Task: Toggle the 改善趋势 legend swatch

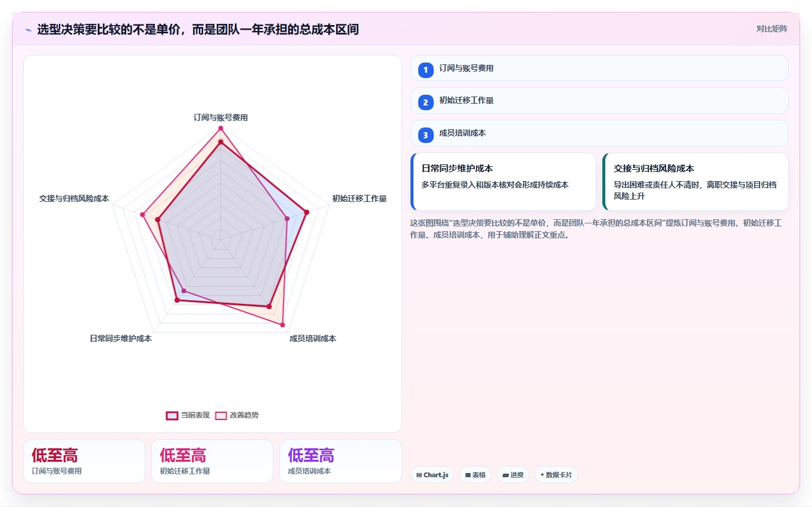Action: pos(221,415)
